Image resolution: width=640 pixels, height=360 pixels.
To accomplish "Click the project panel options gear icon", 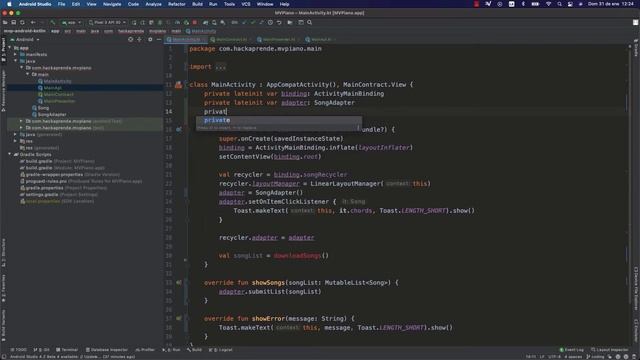I will coord(150,40).
